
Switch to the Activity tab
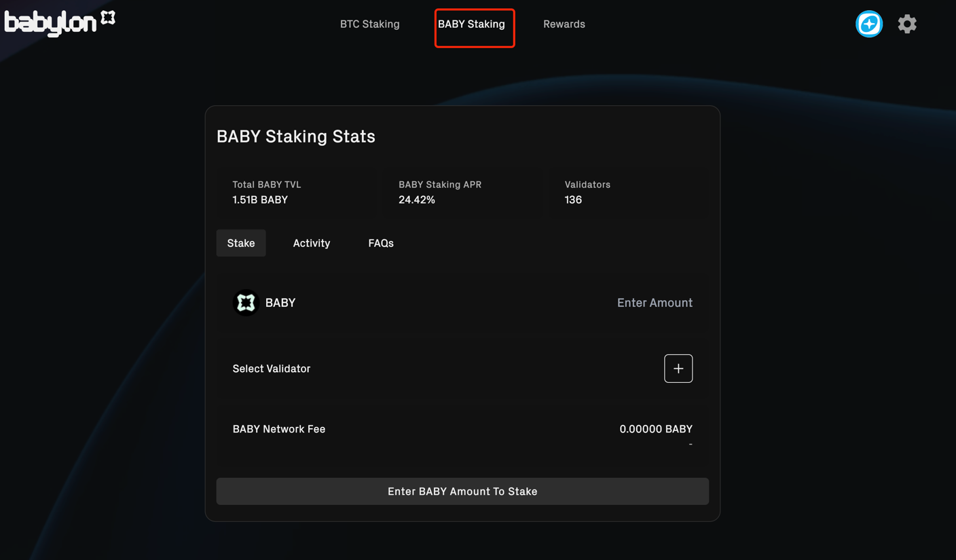(x=312, y=243)
